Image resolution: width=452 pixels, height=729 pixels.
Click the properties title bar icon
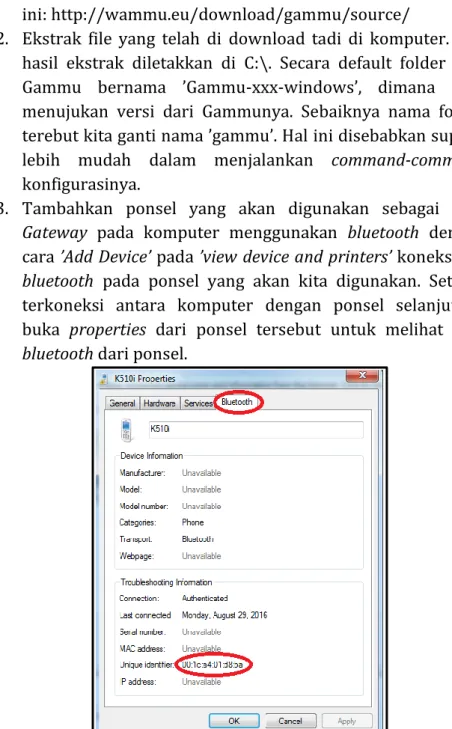[x=104, y=379]
